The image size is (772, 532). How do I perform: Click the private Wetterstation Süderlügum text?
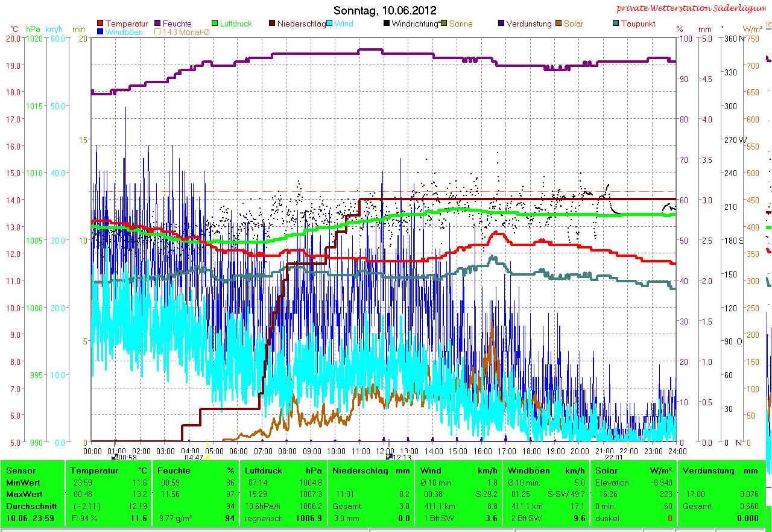point(691,8)
